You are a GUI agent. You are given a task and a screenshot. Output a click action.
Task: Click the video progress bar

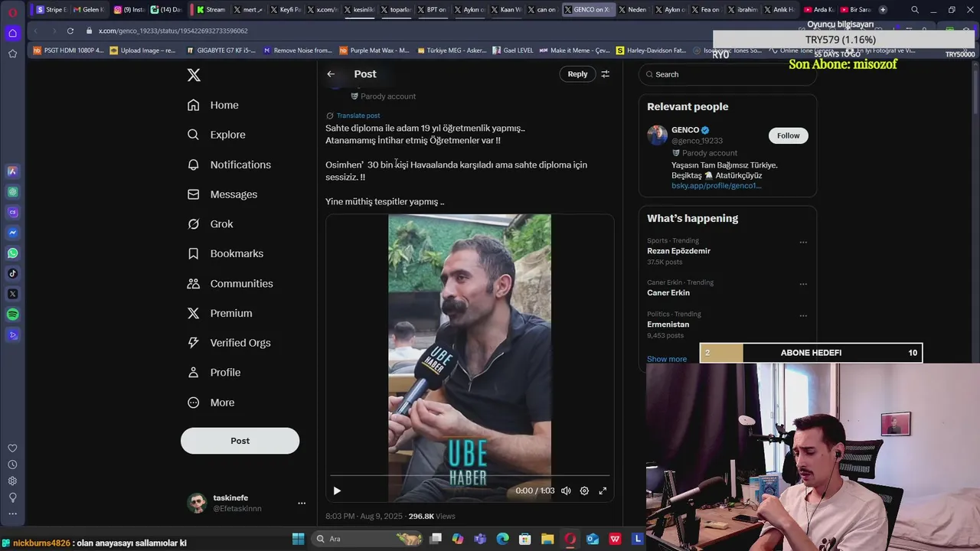click(x=469, y=476)
